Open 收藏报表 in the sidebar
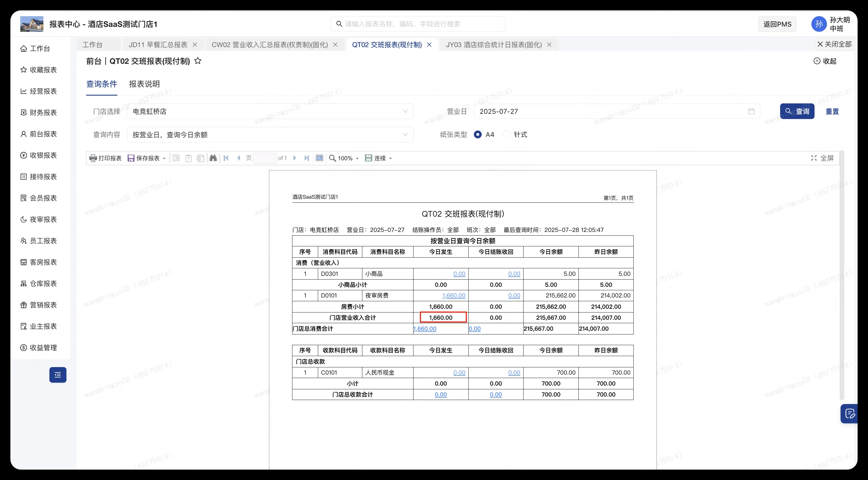The image size is (868, 480). pyautogui.click(x=38, y=70)
